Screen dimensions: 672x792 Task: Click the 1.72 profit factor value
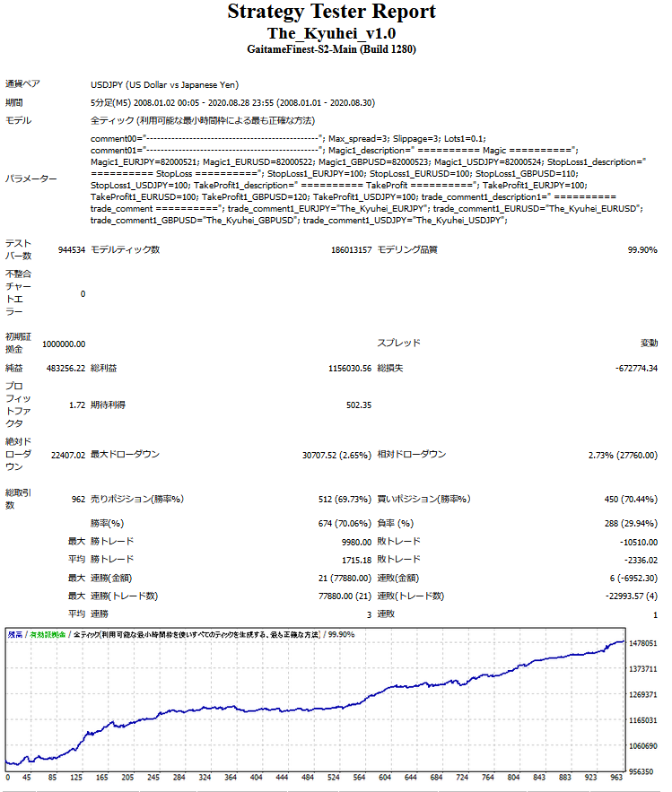pos(77,405)
